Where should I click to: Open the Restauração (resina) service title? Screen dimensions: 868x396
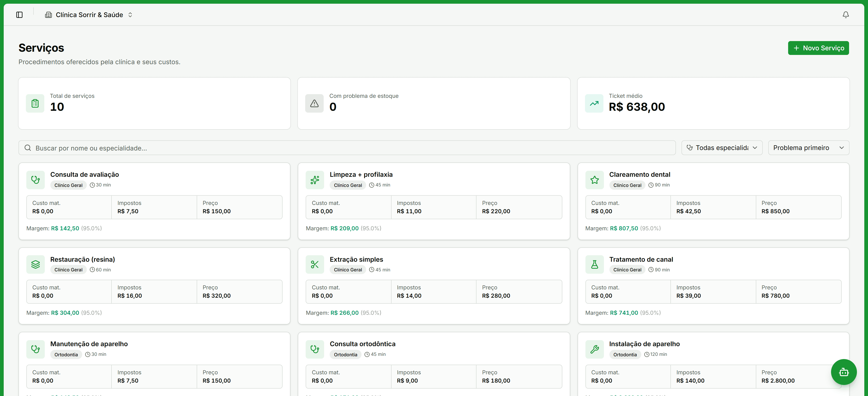(x=83, y=259)
